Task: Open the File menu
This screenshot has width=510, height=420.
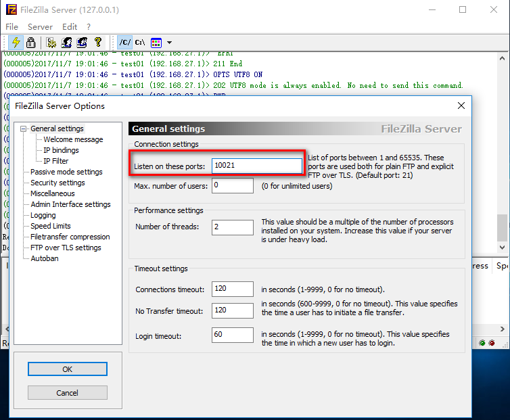Action: 11,26
